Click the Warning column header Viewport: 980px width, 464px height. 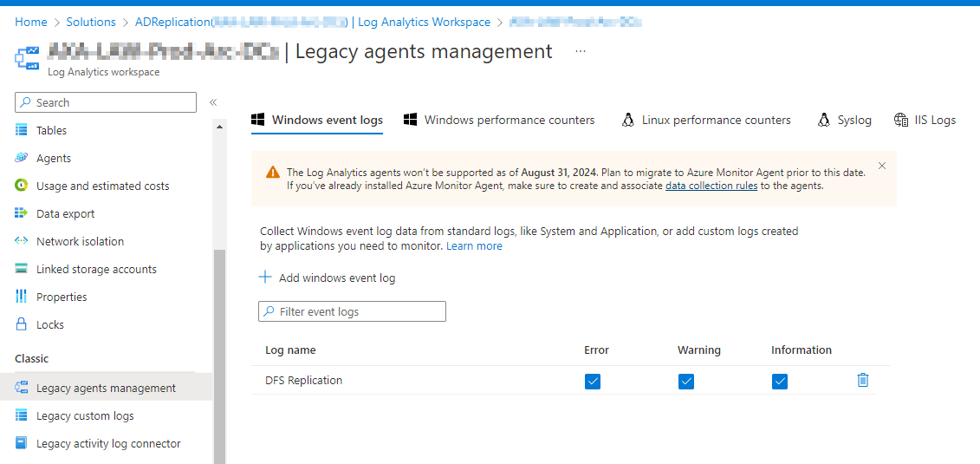pyautogui.click(x=698, y=350)
